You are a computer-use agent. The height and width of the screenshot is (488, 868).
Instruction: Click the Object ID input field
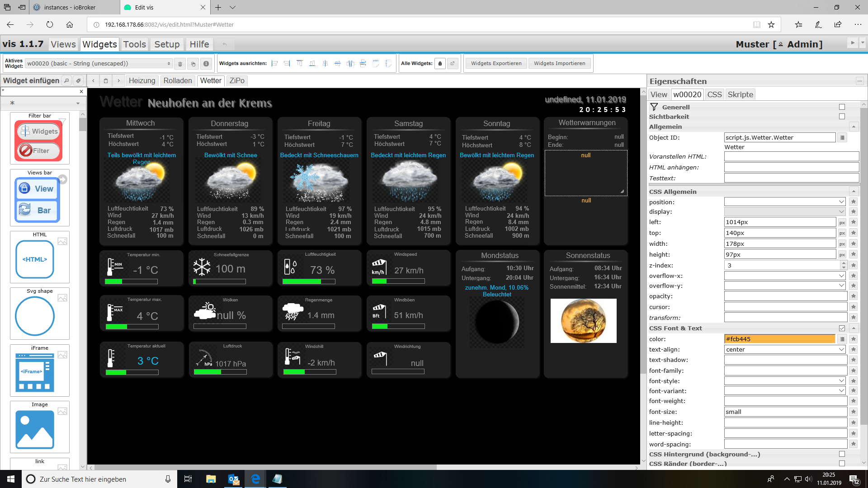pyautogui.click(x=780, y=138)
